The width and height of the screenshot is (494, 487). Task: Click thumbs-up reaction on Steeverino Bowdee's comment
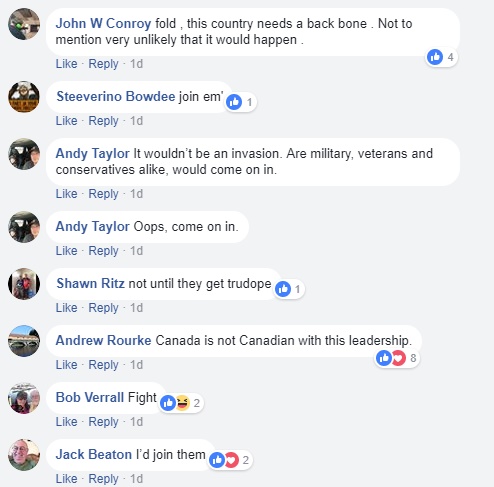tap(234, 102)
